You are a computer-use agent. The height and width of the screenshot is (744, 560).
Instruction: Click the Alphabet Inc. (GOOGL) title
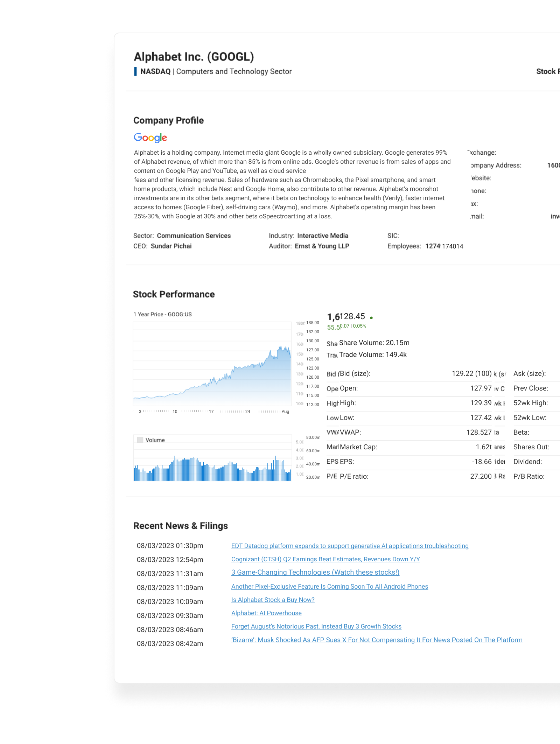(194, 57)
